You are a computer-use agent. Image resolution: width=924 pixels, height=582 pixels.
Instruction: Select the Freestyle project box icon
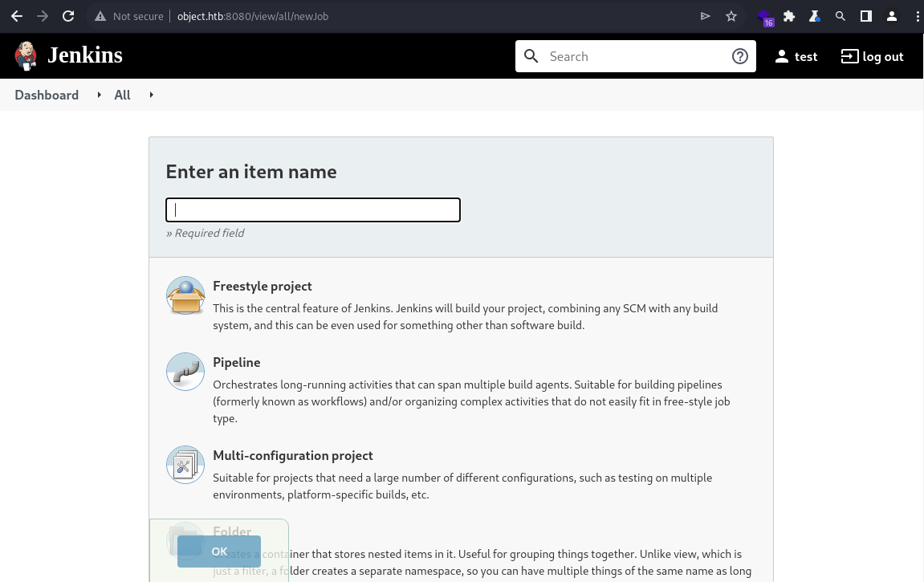pyautogui.click(x=185, y=295)
